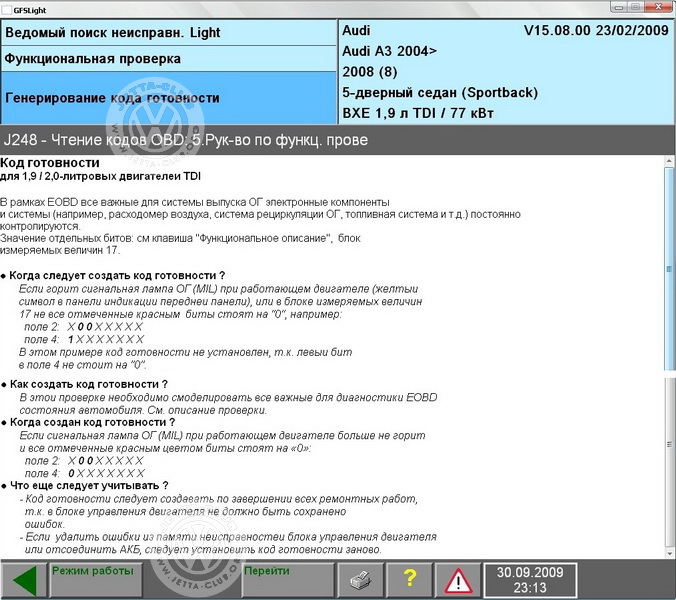The image size is (676, 600).
Task: Open the Режим работы menu button
Action: tap(96, 580)
